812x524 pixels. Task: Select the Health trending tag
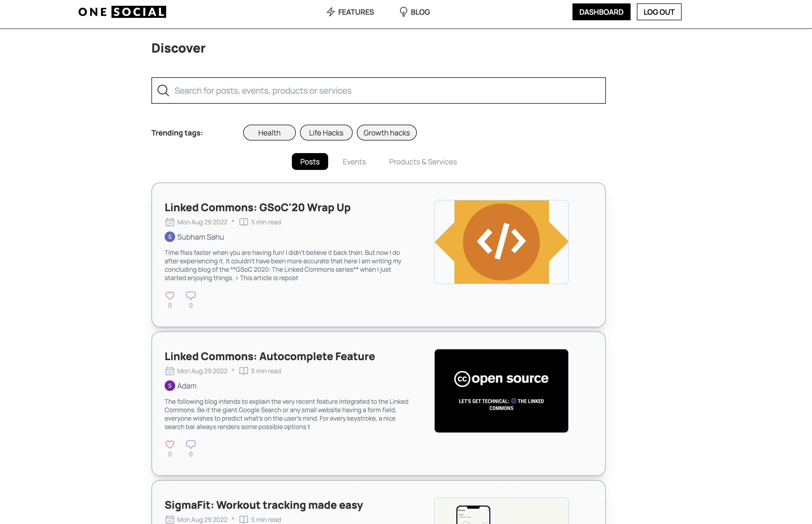269,133
